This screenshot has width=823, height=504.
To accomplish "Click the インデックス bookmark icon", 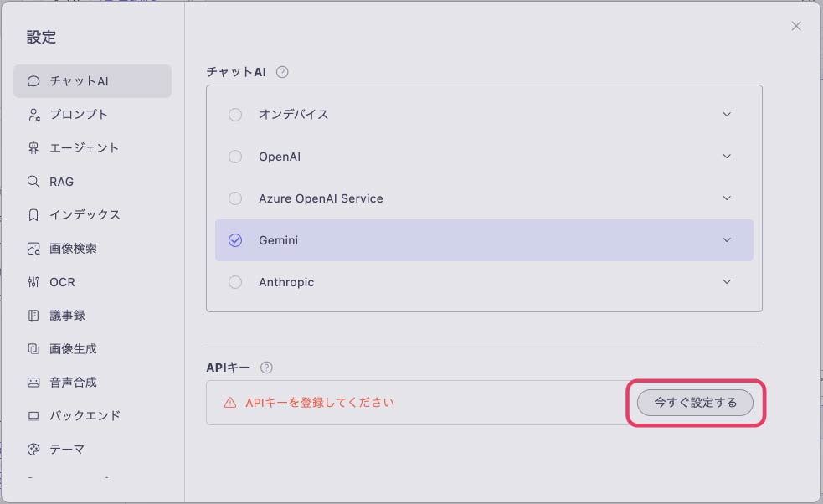I will pyautogui.click(x=33, y=214).
